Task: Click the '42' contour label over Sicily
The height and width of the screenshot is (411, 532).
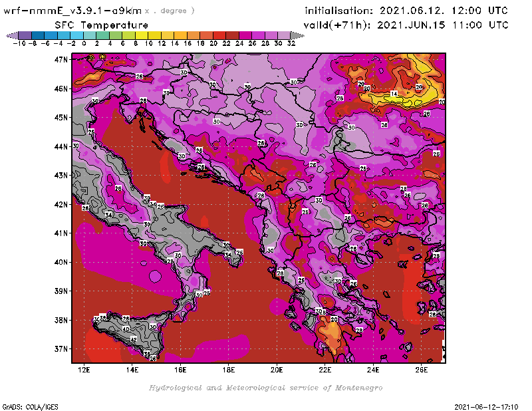Action: coord(134,339)
